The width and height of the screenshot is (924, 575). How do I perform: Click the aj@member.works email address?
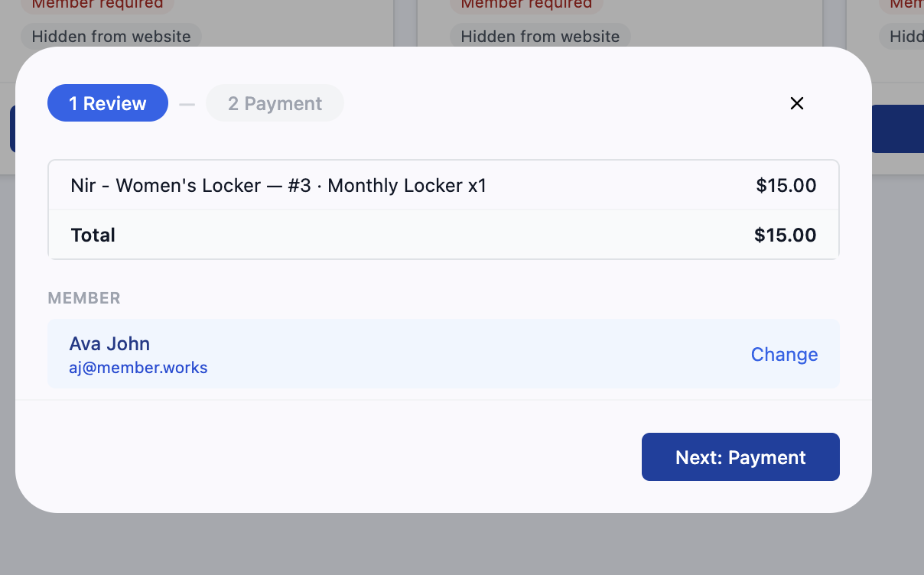tap(138, 368)
